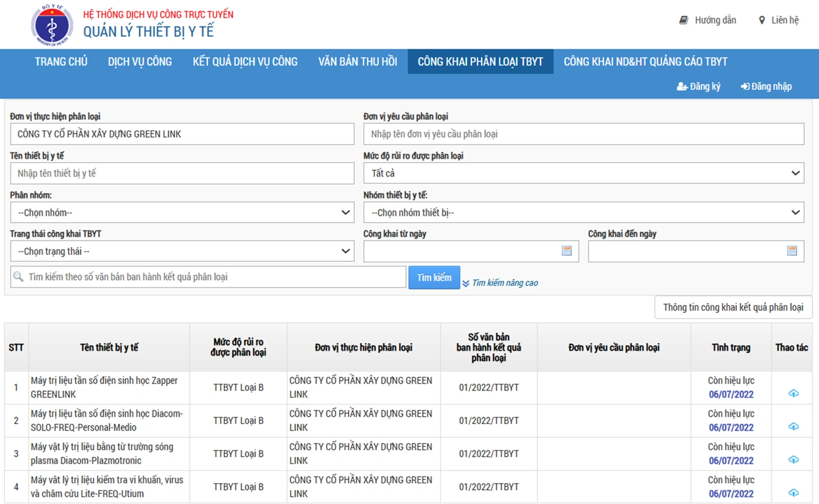Open calendar picker for Công khai đến ngày
The width and height of the screenshot is (819, 504).
(791, 251)
